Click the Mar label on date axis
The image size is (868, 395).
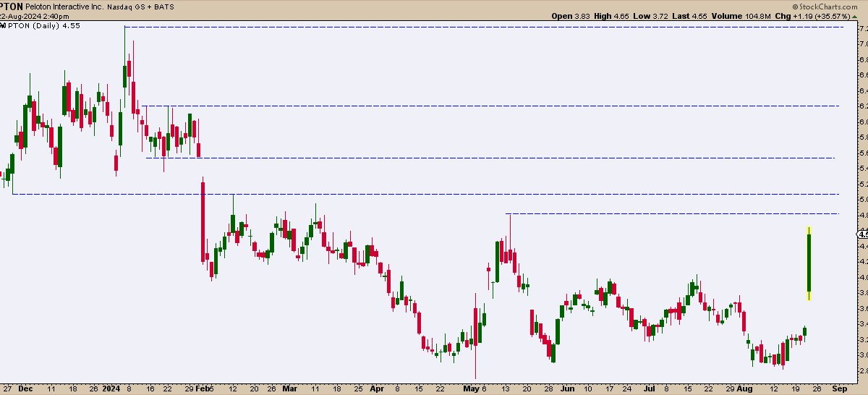pos(289,388)
